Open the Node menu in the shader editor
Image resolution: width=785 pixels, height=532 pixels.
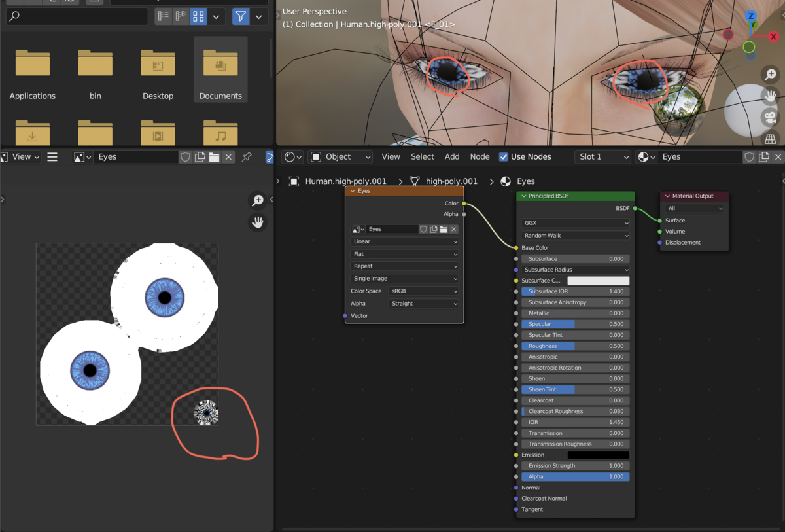(480, 156)
